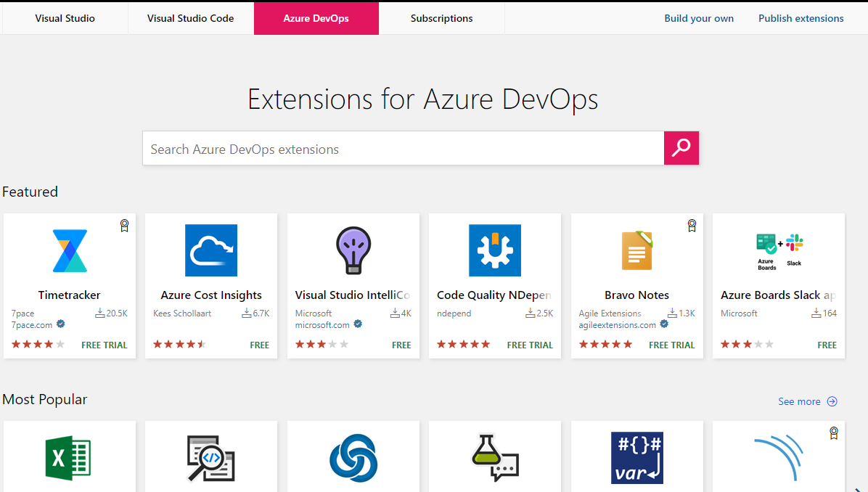Click the green Excel icon under Most Popular
This screenshot has height=492, width=868.
click(68, 458)
